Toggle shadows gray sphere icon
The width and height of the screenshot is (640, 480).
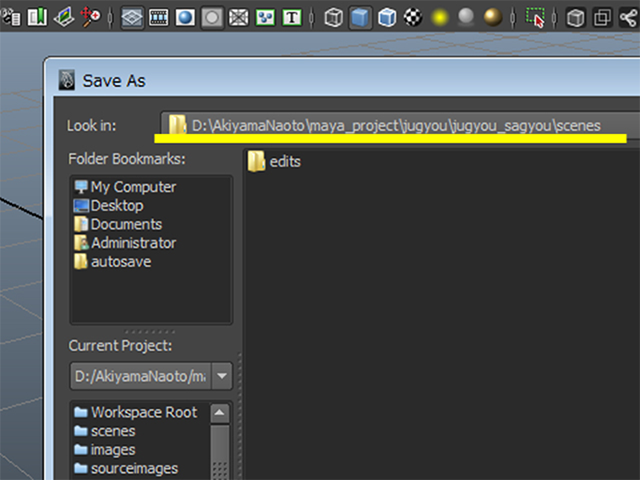point(466,17)
